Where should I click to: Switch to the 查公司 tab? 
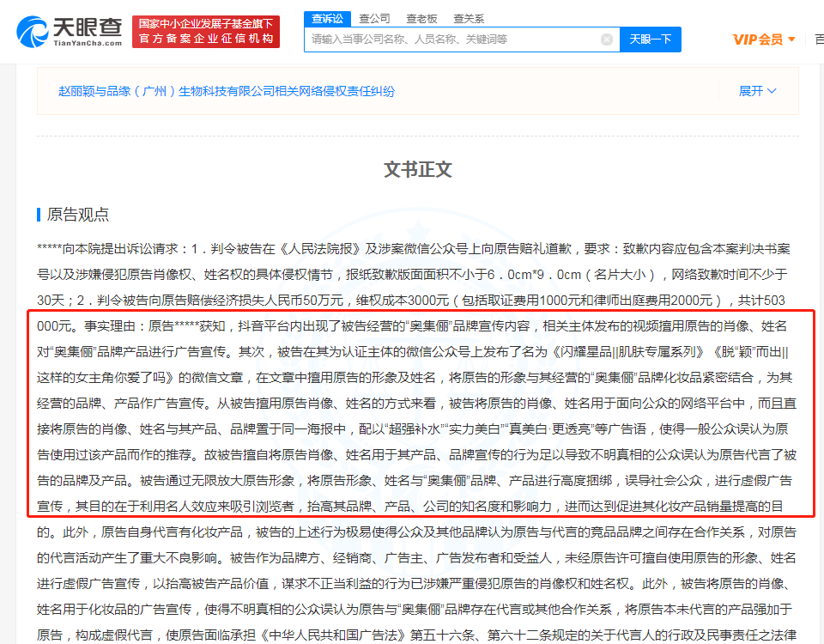click(374, 19)
